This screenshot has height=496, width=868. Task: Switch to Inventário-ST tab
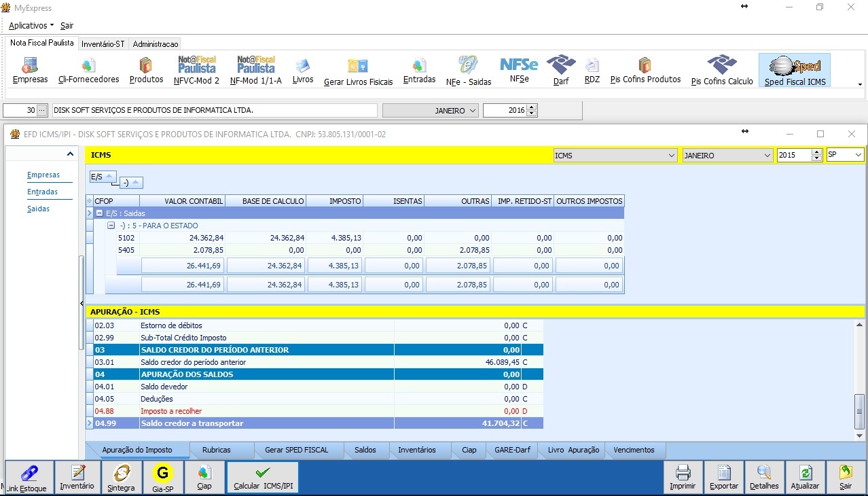(103, 43)
